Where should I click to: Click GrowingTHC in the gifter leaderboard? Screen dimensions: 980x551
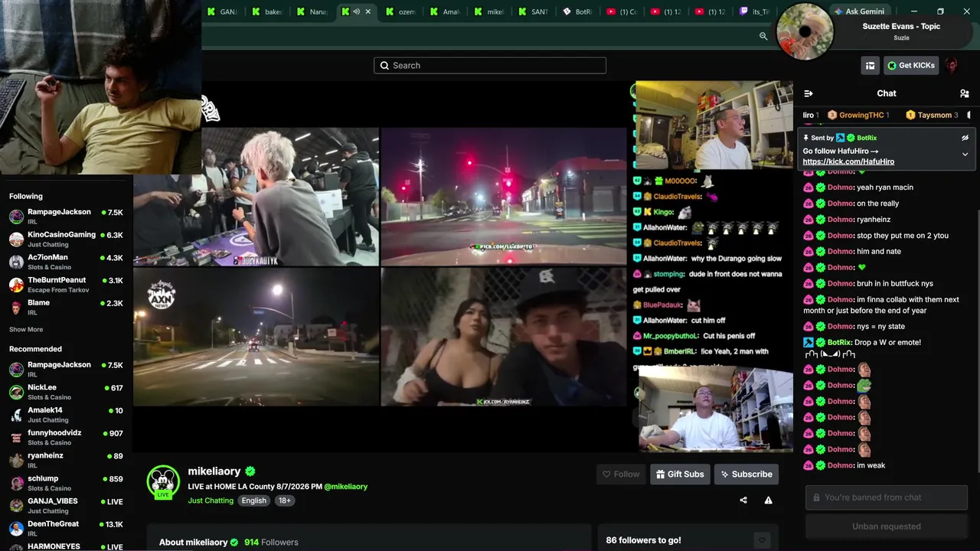858,116
